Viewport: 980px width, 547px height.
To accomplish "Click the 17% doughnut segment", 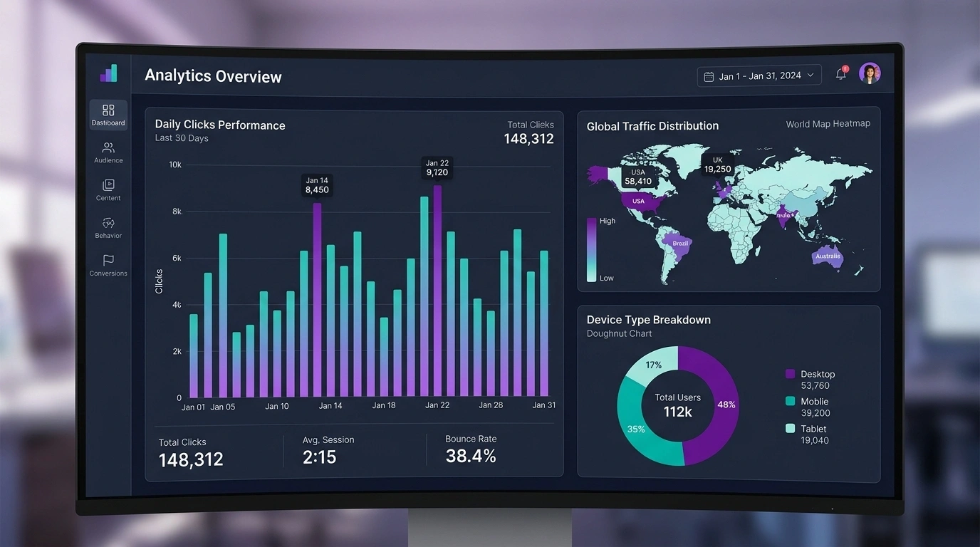I will coord(653,365).
